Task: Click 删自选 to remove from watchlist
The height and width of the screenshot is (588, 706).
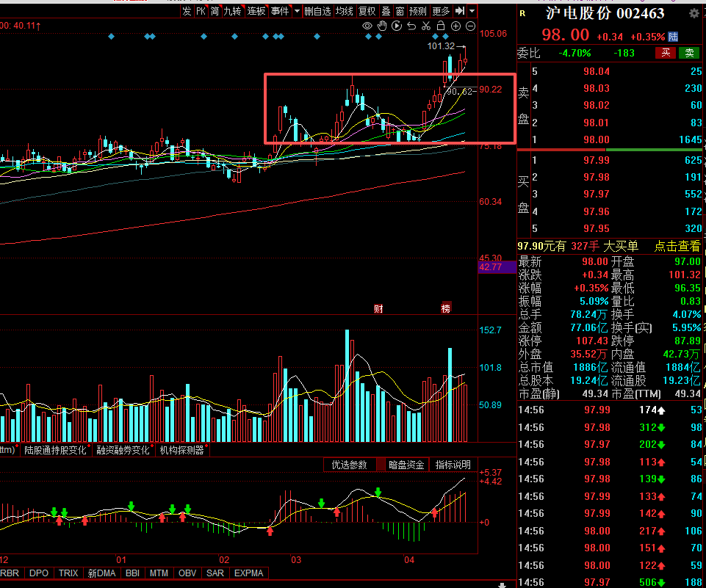Action: [317, 11]
